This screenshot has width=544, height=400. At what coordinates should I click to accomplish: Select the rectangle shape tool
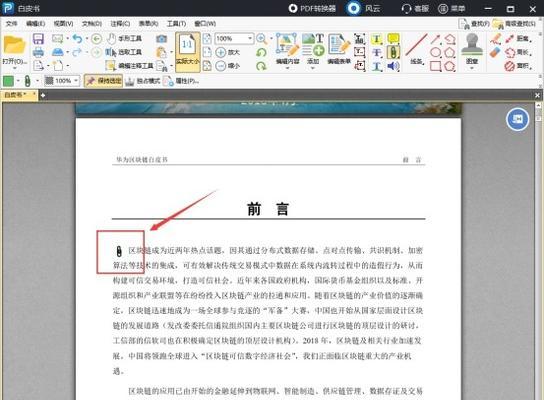click(x=435, y=66)
